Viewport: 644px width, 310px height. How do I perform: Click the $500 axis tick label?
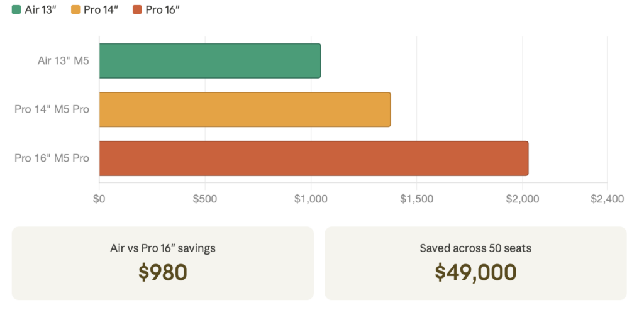[204, 199]
